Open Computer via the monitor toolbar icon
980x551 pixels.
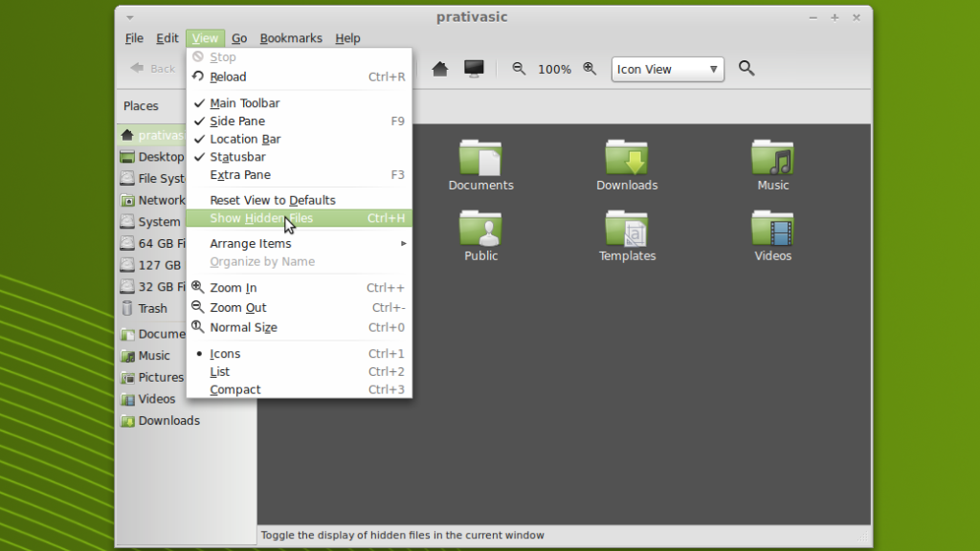(x=474, y=69)
